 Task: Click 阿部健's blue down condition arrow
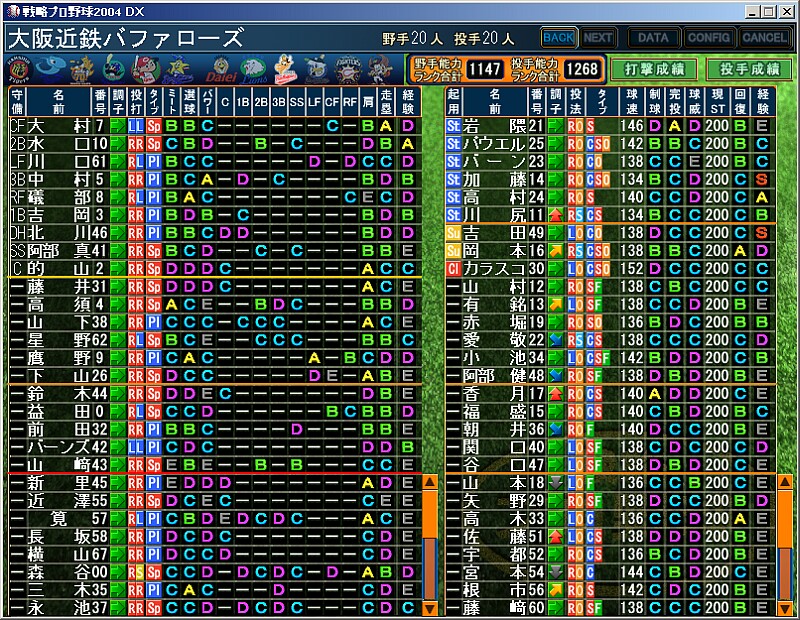(x=556, y=376)
